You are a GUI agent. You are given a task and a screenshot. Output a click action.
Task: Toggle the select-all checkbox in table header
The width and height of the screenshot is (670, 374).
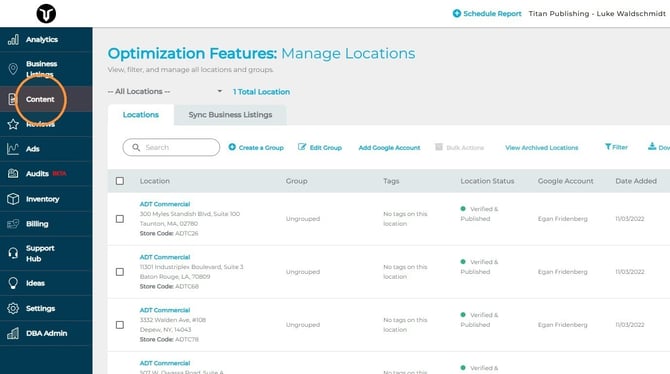pyautogui.click(x=120, y=181)
